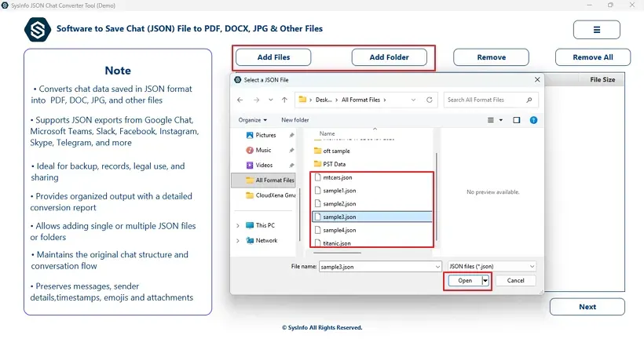This screenshot has height=339, width=644.
Task: Click the Desk... breadcrumb segment
Action: click(324, 100)
